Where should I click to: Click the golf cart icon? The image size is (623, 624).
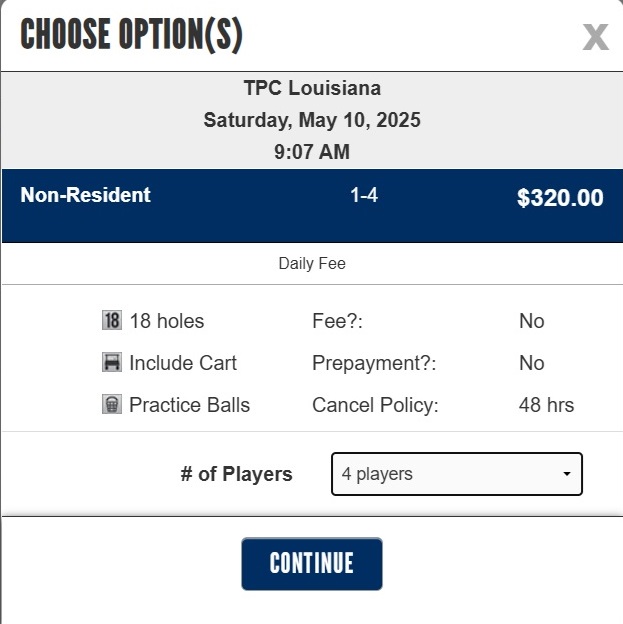coord(112,362)
